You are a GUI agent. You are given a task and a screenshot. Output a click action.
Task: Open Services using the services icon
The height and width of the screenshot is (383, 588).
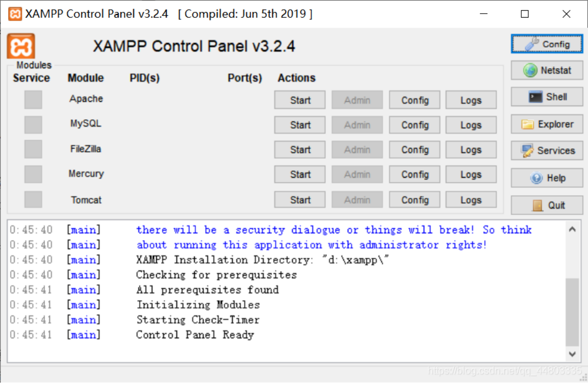click(x=547, y=150)
